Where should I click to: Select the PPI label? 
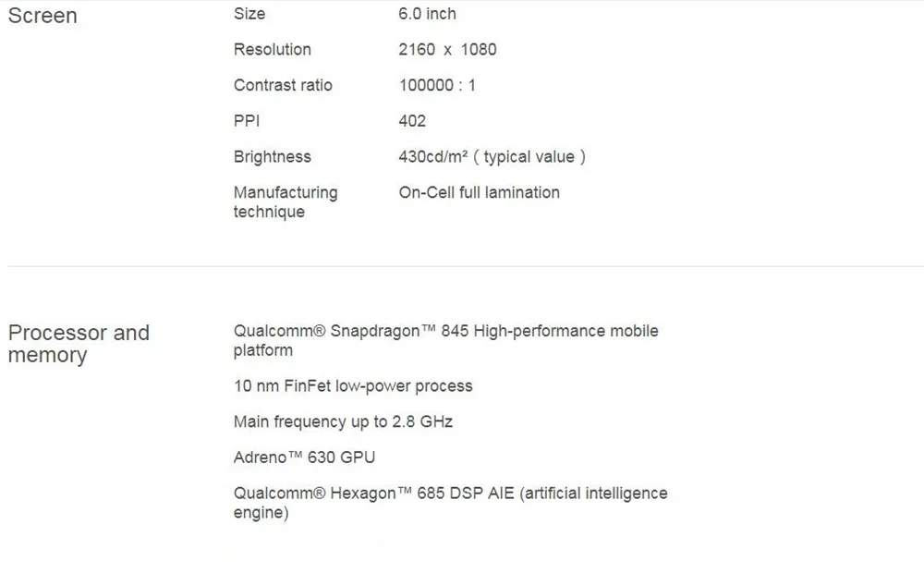coord(247,121)
